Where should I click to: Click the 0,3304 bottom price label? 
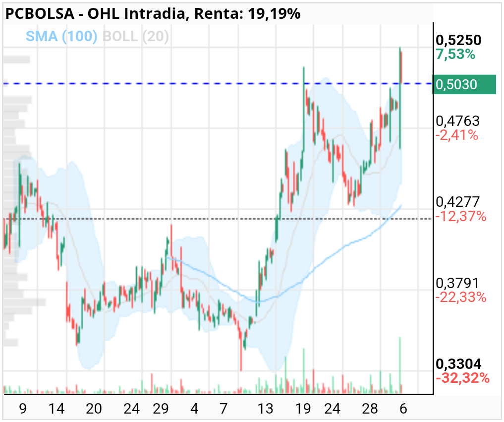pos(458,364)
